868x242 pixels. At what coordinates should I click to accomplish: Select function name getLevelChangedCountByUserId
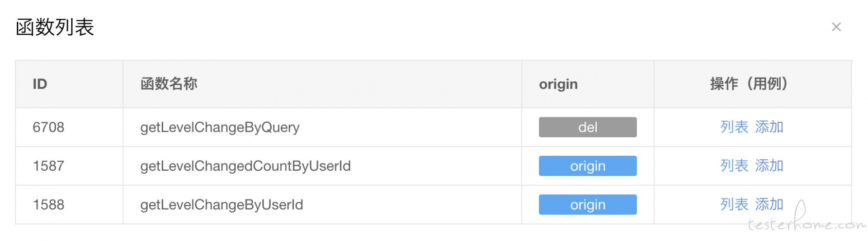click(245, 166)
